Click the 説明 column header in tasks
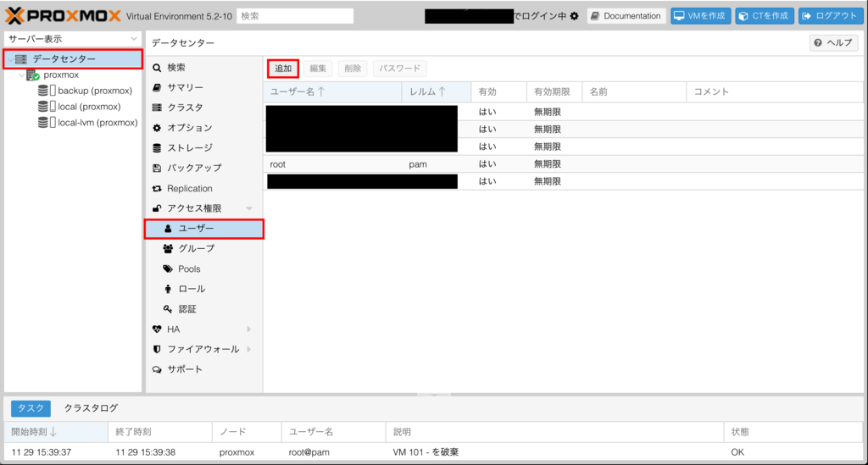This screenshot has width=868, height=465. pyautogui.click(x=554, y=432)
